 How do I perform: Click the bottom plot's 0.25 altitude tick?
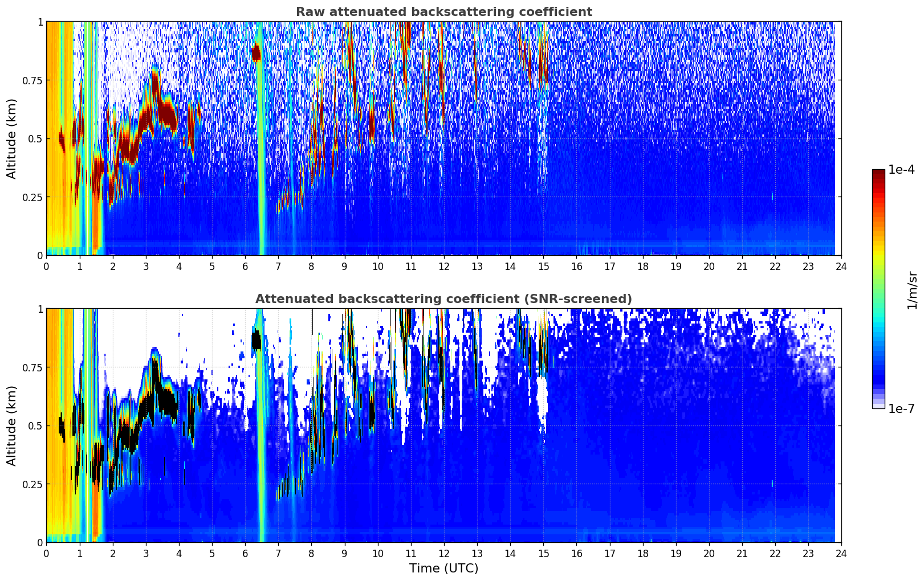(x=32, y=484)
